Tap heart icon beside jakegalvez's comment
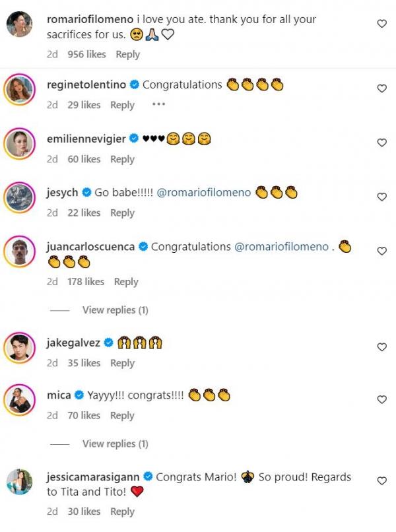Screen dimensions: 396x532 pos(381,347)
